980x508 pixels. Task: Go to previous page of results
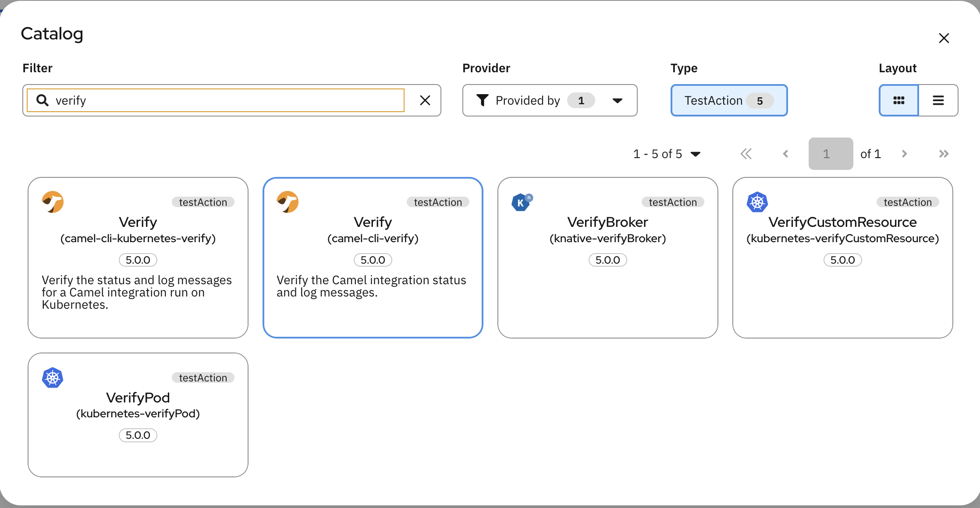click(x=785, y=154)
